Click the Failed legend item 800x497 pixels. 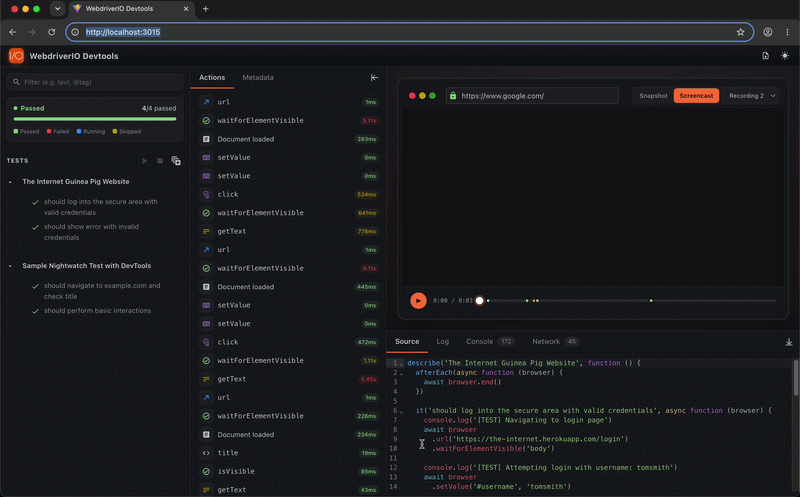(58, 132)
